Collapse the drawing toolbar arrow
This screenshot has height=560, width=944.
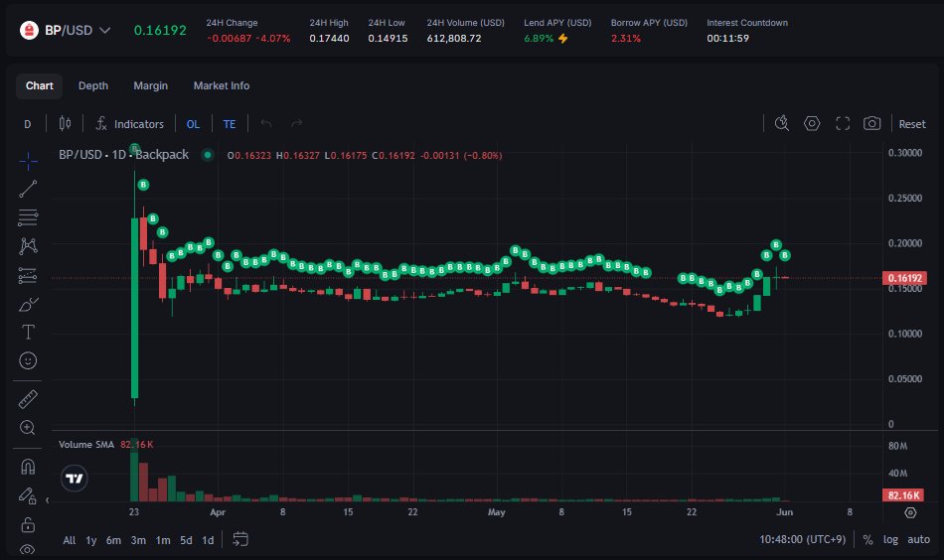pos(48,499)
